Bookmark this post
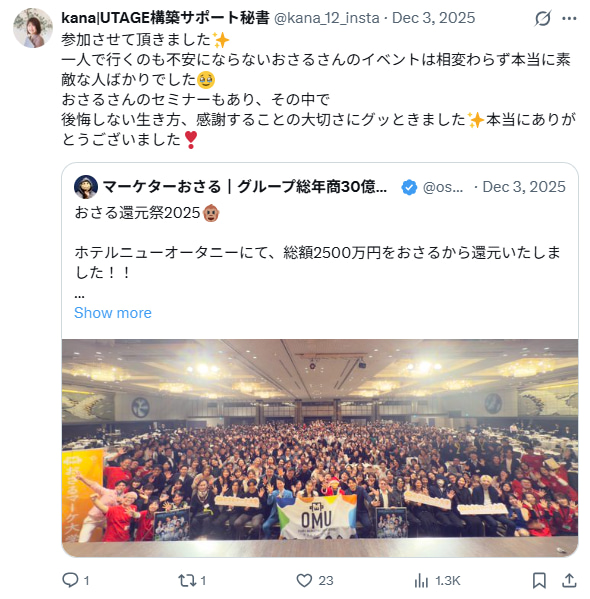Viewport: 590px width, 599px height. point(539,580)
